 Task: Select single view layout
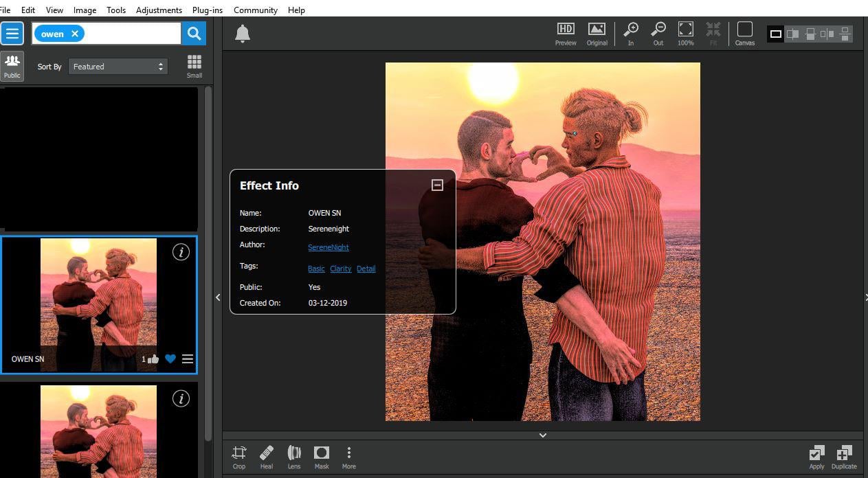coord(776,34)
